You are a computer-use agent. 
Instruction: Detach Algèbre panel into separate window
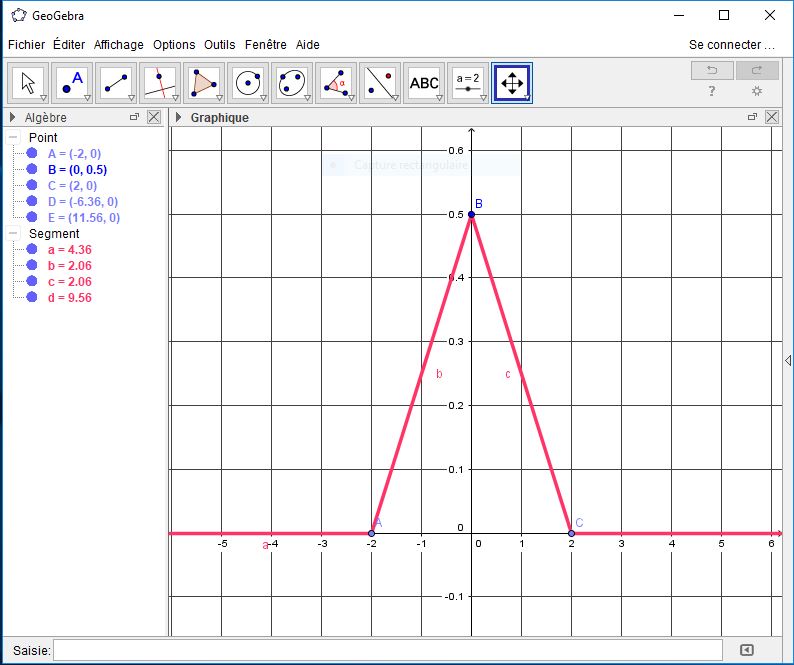(134, 117)
